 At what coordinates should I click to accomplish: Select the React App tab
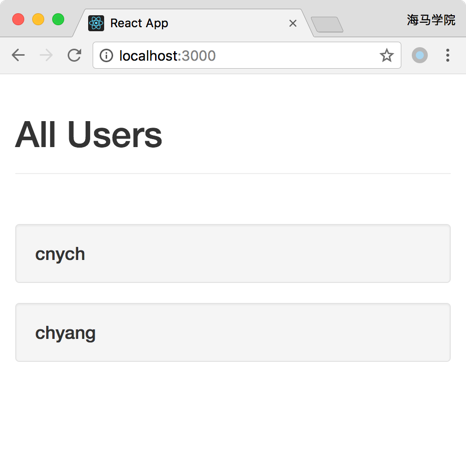coord(193,23)
